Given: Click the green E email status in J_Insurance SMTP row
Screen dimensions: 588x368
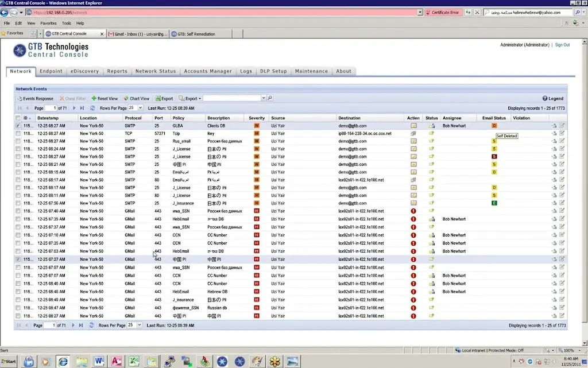Looking at the screenshot, I should click(x=494, y=203).
